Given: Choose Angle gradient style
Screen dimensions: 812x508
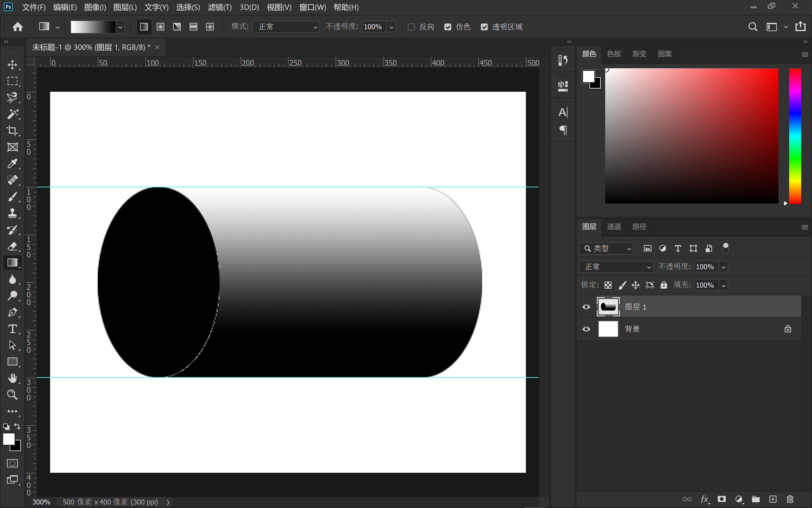Looking at the screenshot, I should click(x=177, y=27).
